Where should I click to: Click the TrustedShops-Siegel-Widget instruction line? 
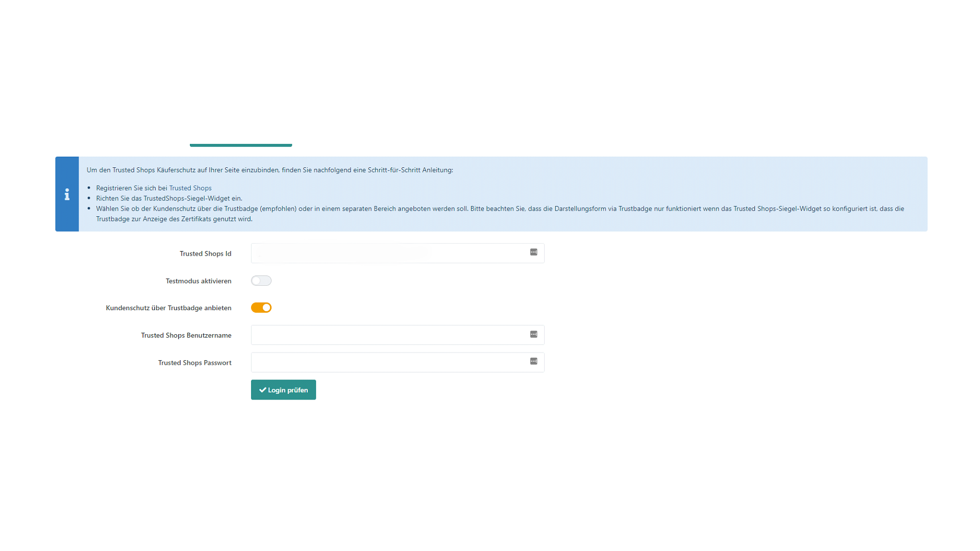[x=169, y=198]
